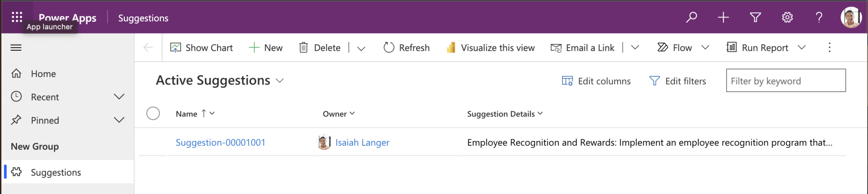Collapse the hamburger site map menu
The height and width of the screenshot is (194, 868).
tap(16, 47)
